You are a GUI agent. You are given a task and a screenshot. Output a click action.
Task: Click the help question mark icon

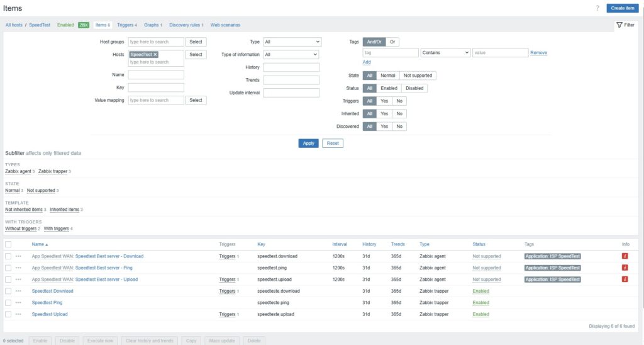point(597,8)
